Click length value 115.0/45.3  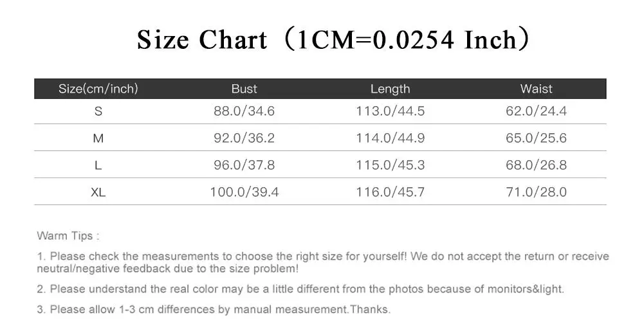pos(390,165)
